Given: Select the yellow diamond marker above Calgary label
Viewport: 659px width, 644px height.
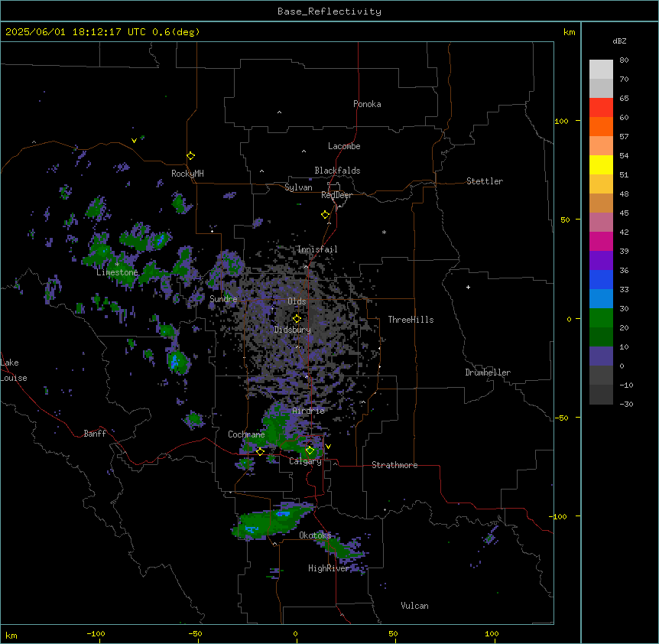Looking at the screenshot, I should click(310, 450).
